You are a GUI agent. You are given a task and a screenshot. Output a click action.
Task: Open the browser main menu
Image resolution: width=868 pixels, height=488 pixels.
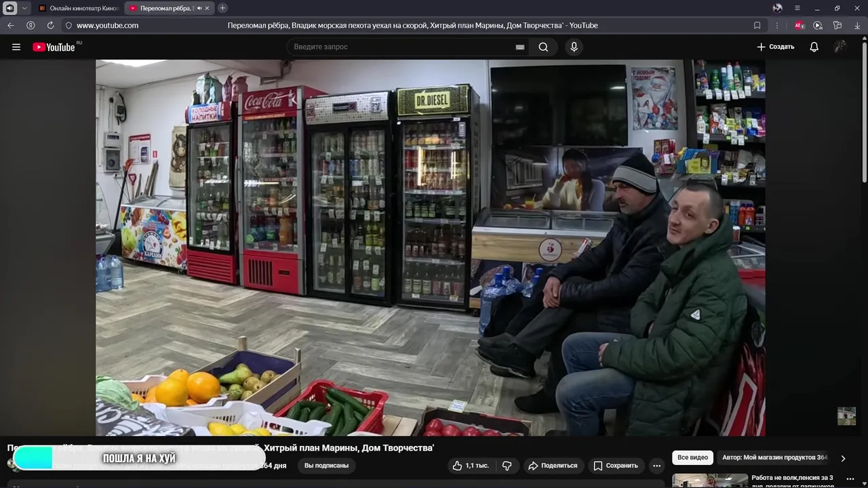click(797, 8)
